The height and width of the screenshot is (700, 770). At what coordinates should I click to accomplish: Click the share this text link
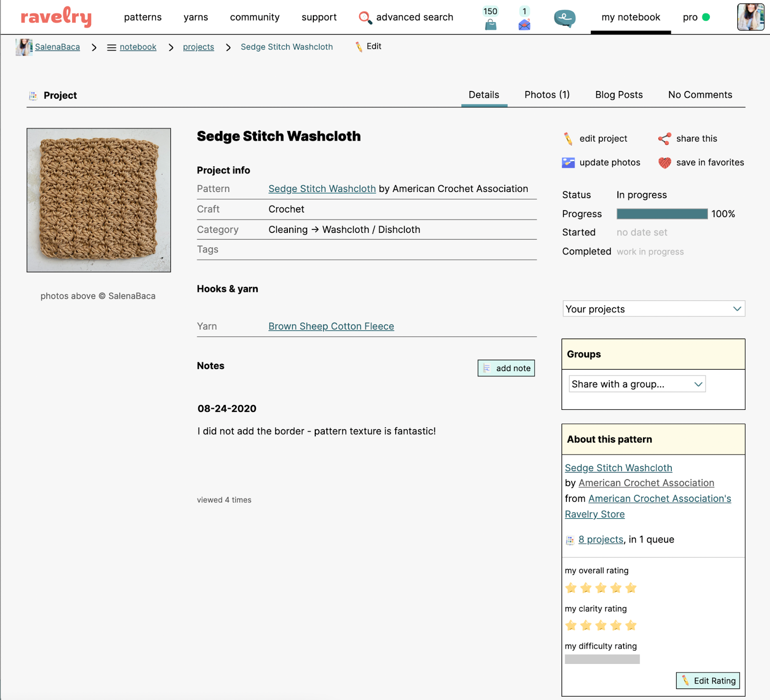pos(697,139)
